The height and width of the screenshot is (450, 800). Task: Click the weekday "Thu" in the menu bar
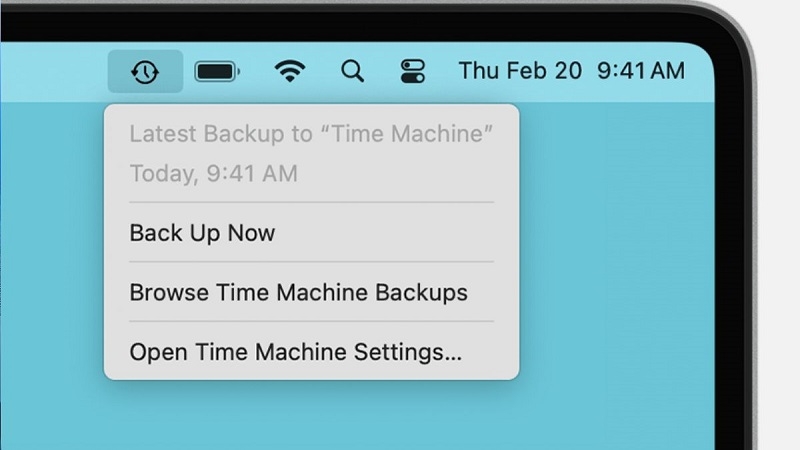tap(477, 71)
